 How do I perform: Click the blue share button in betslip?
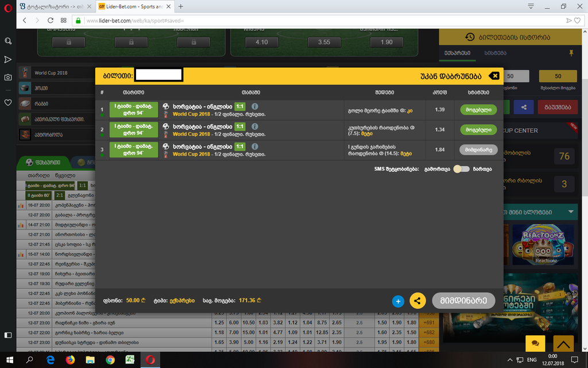524,107
